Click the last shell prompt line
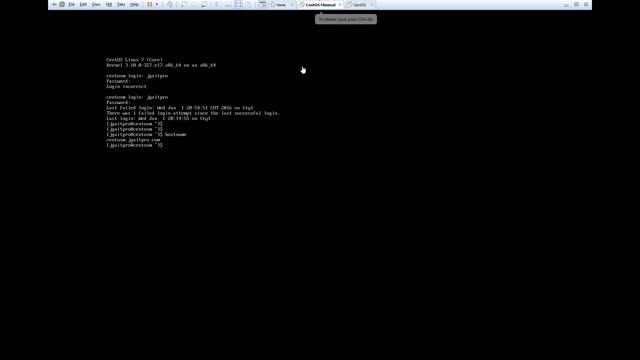 [x=135, y=145]
